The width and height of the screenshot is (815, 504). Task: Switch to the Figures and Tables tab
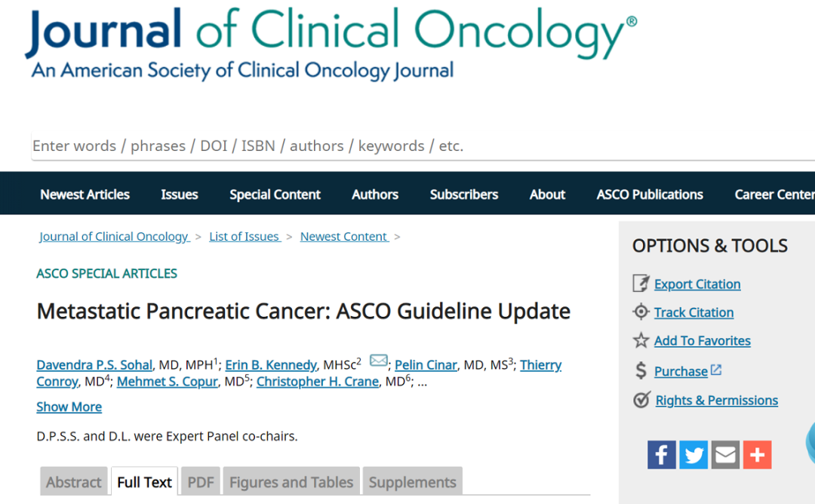pyautogui.click(x=291, y=481)
